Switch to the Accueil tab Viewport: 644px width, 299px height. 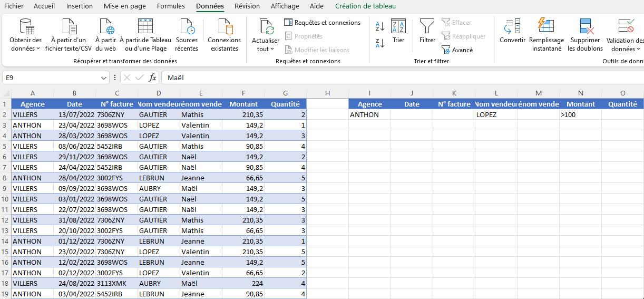tap(44, 6)
